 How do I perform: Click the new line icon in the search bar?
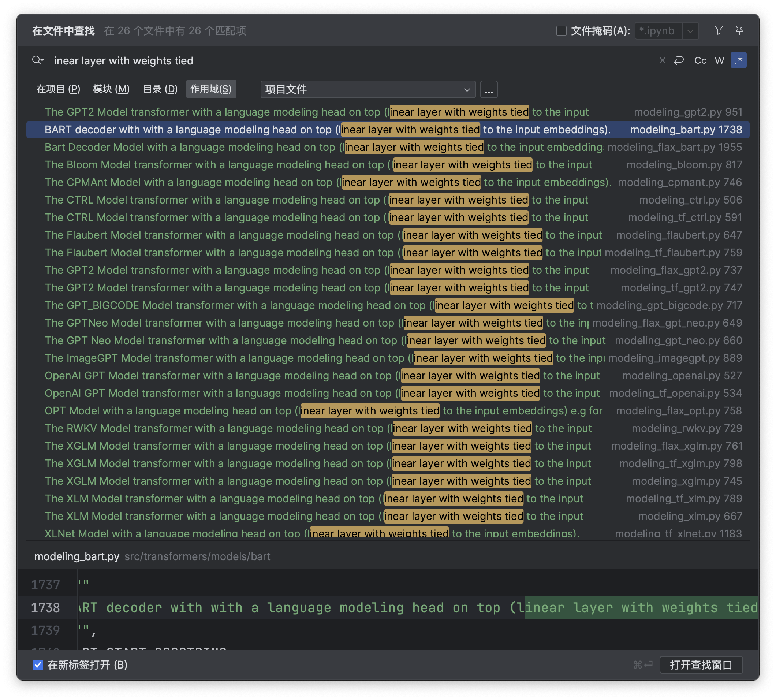coord(679,60)
